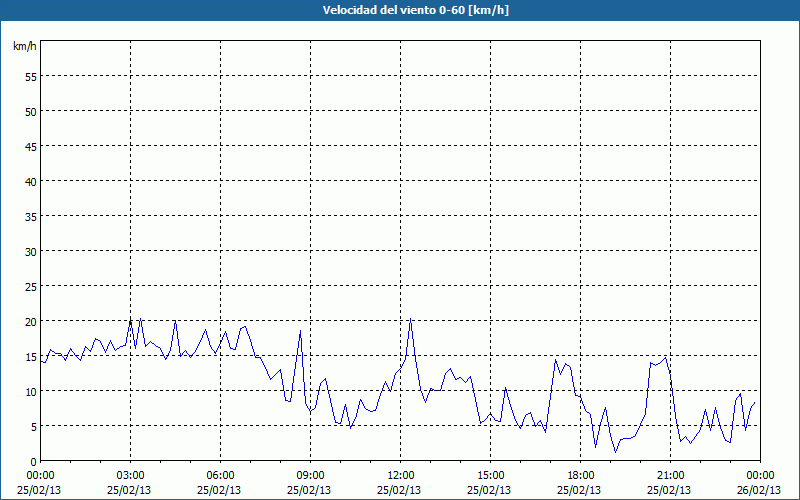800x500 pixels.
Task: Click the 12:00 time label
Action: (x=401, y=476)
